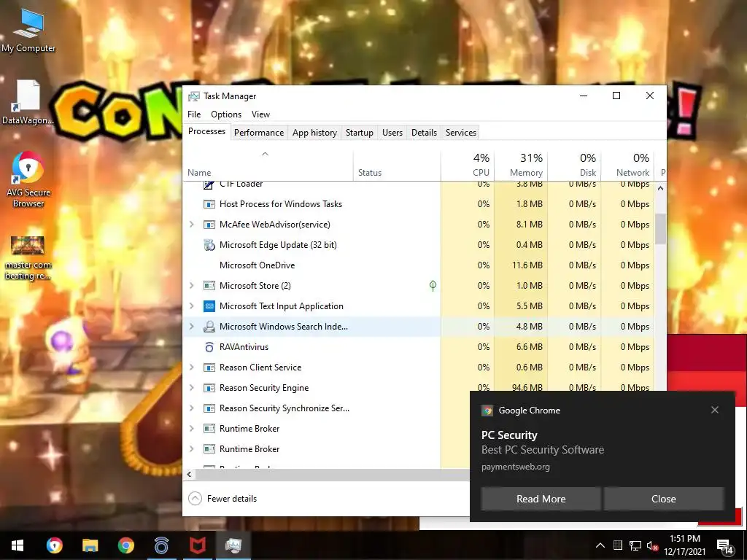The width and height of the screenshot is (747, 560).
Task: Open the File menu
Action: pyautogui.click(x=194, y=114)
